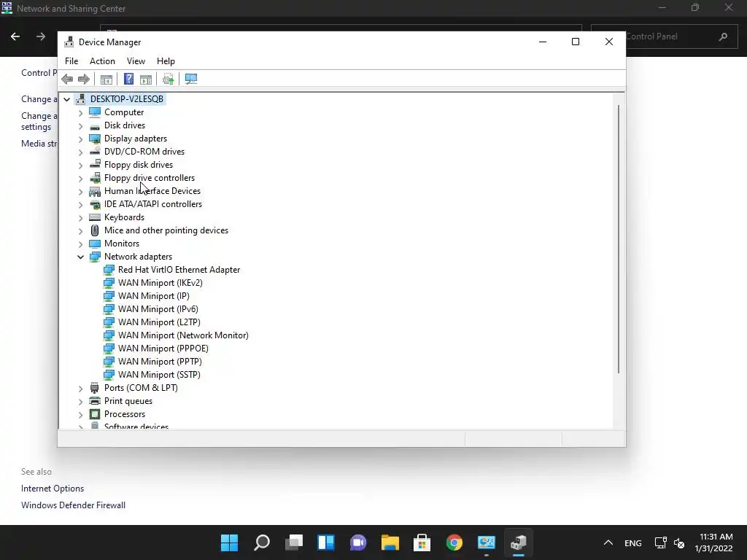Select WAN Miniport (PPPOE)

pos(163,349)
